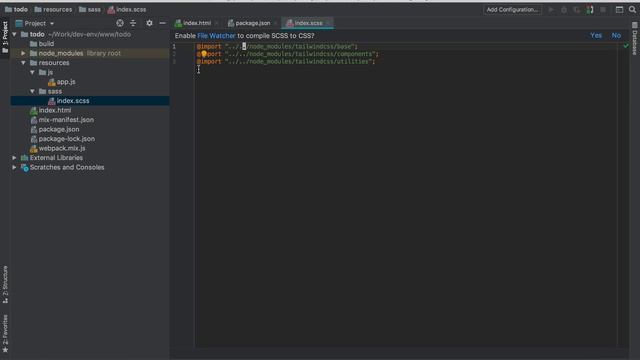Screen dimensions: 640x360
Task: Close the index.html tab
Action: pyautogui.click(x=216, y=23)
